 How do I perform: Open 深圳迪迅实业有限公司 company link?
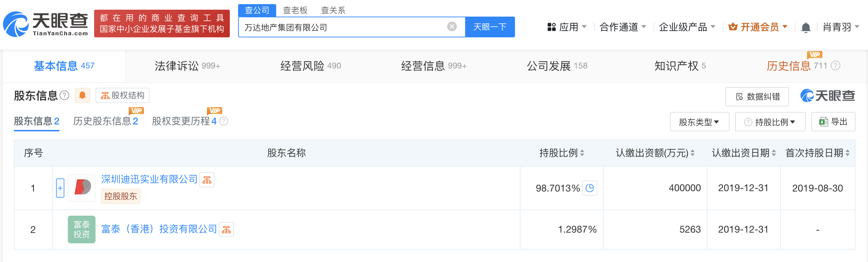pos(149,179)
